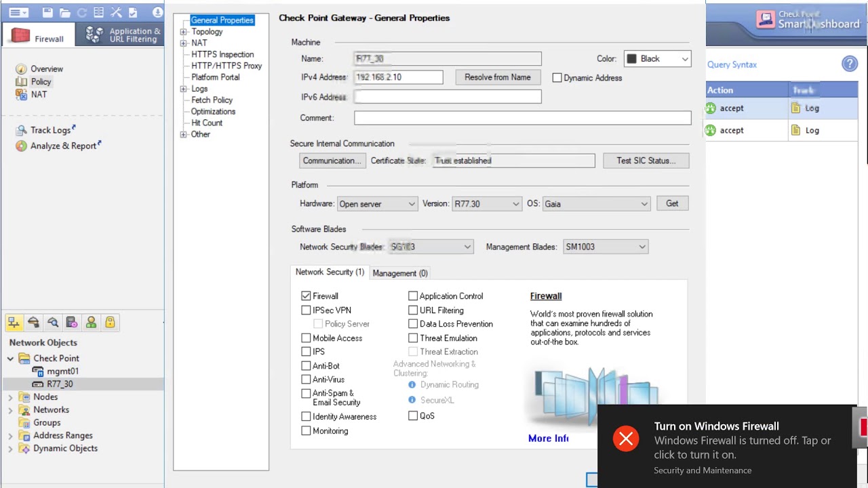Open the Hardware dropdown (Open server)

tap(377, 204)
